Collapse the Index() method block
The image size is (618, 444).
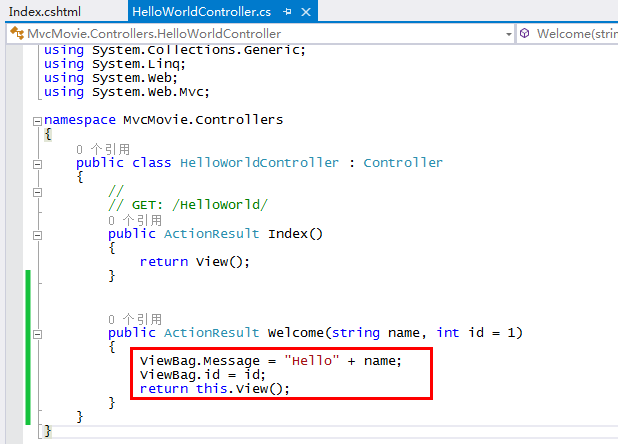pyautogui.click(x=37, y=235)
